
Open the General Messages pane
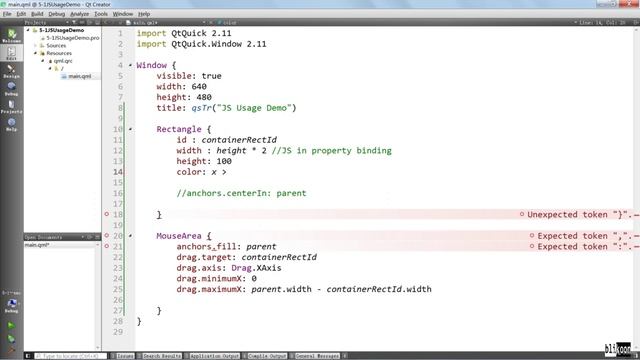(x=315, y=356)
